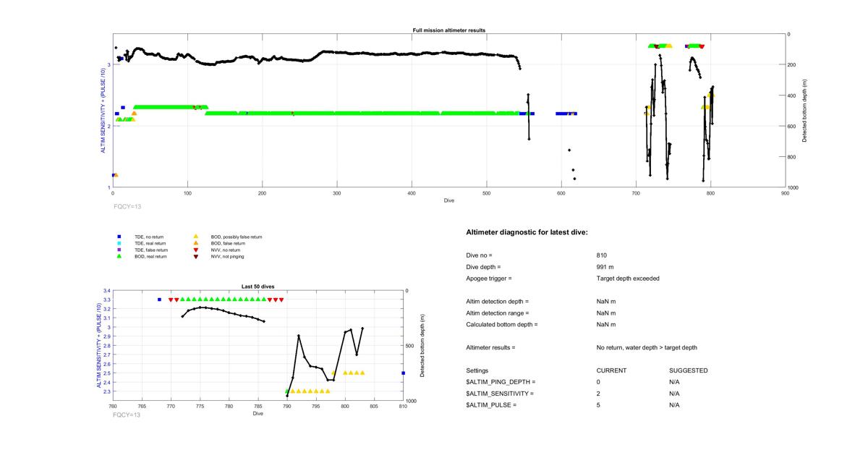The height and width of the screenshot is (450, 868).
Task: Select the '$ALTIM_PULSE =' setting label
Action: pyautogui.click(x=491, y=405)
